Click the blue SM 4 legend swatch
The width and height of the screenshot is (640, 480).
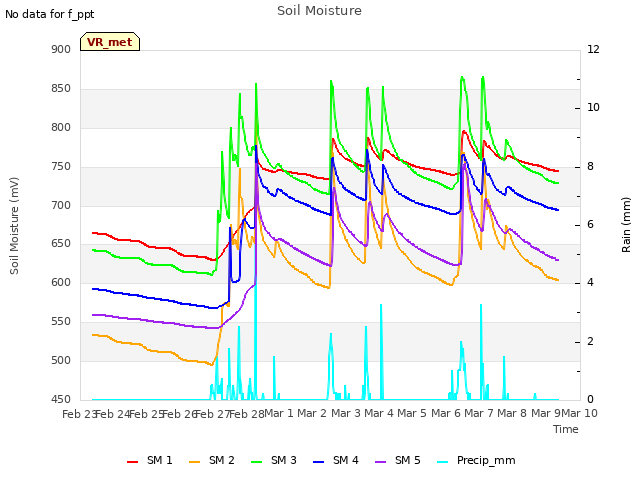(319, 462)
